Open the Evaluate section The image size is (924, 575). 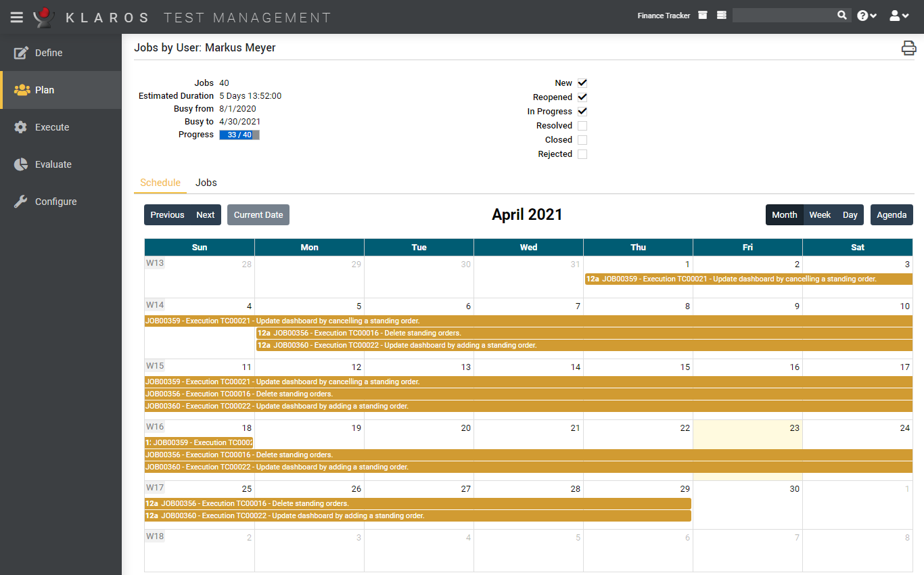[52, 164]
